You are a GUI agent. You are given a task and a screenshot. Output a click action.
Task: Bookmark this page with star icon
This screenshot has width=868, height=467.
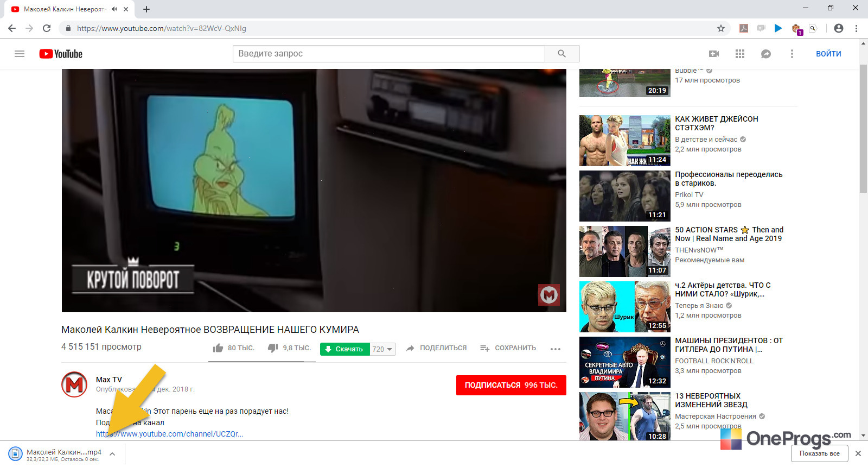tap(721, 28)
